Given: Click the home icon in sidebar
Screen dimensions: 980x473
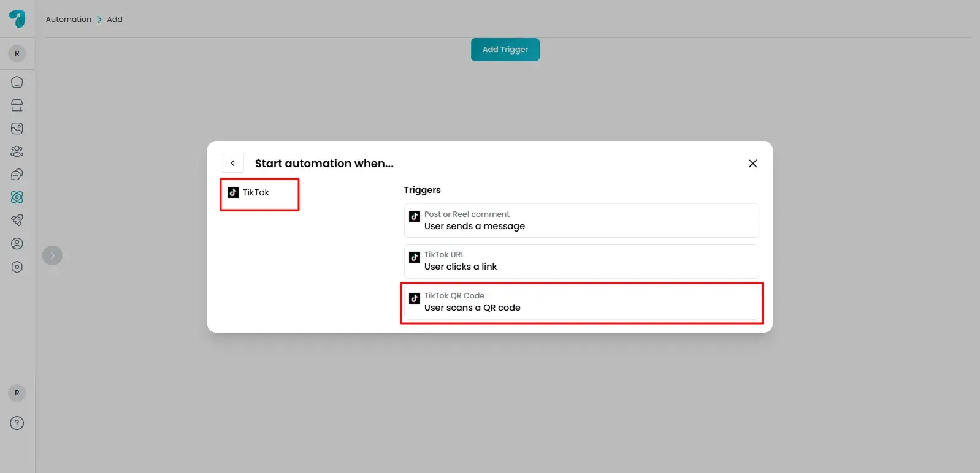Looking at the screenshot, I should click(x=17, y=82).
